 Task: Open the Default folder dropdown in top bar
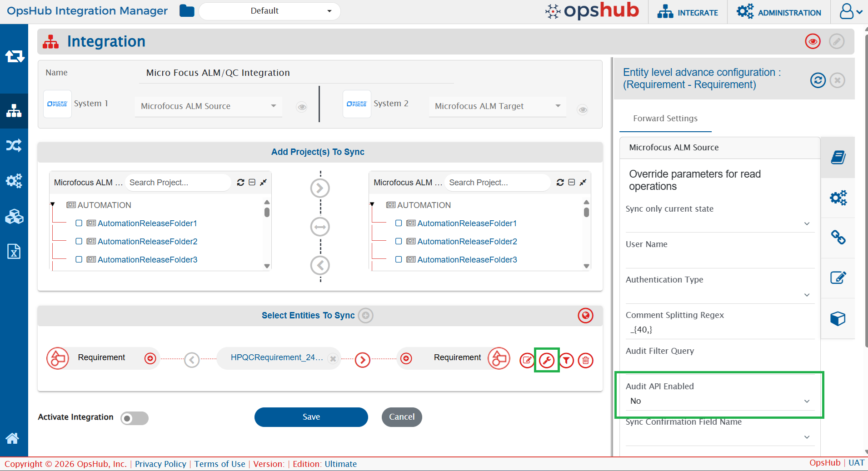(x=269, y=11)
